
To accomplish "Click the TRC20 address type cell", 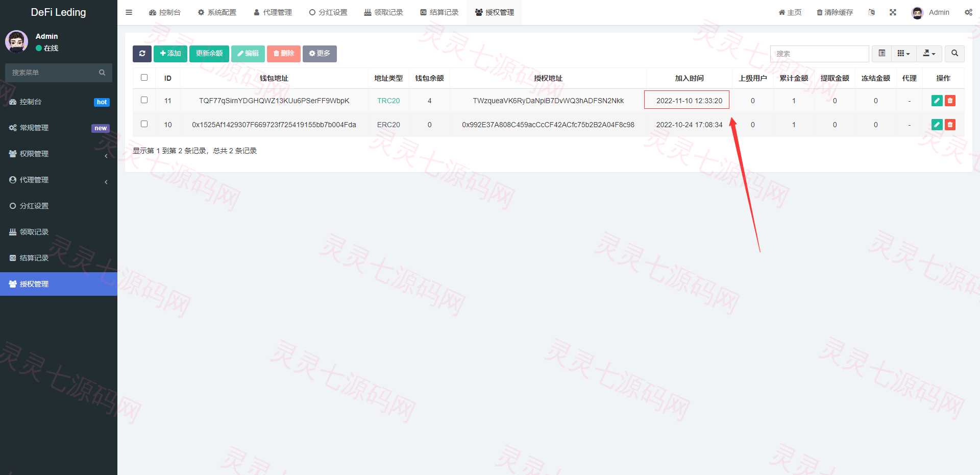I will 388,101.
